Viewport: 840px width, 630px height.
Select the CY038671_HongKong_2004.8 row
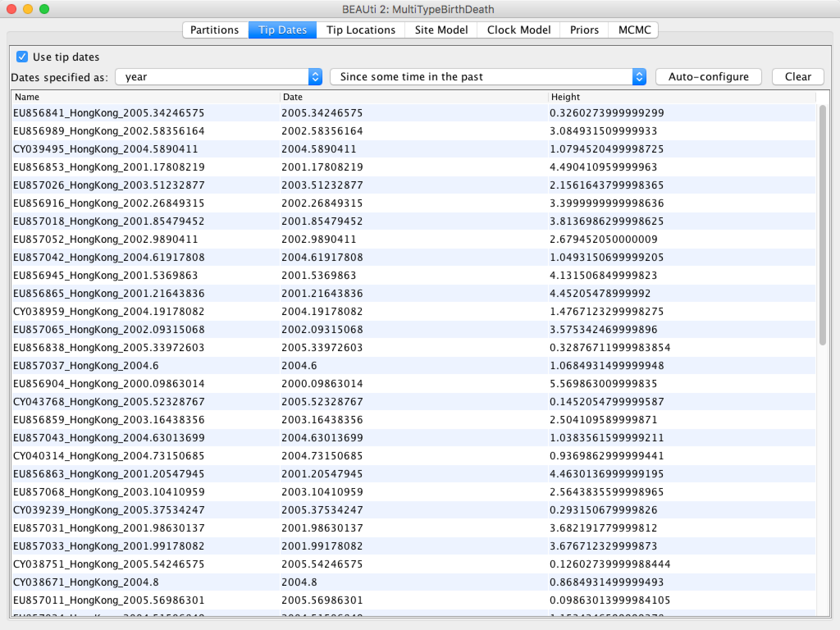pos(86,582)
